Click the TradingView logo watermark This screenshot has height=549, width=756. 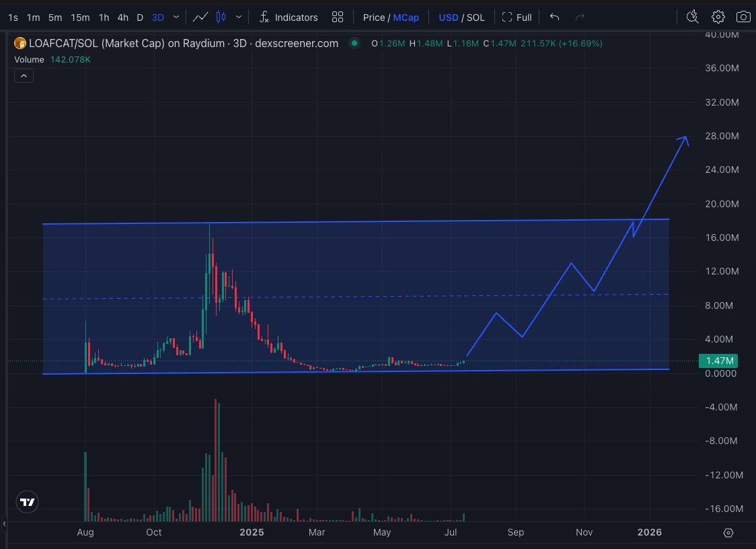point(27,501)
